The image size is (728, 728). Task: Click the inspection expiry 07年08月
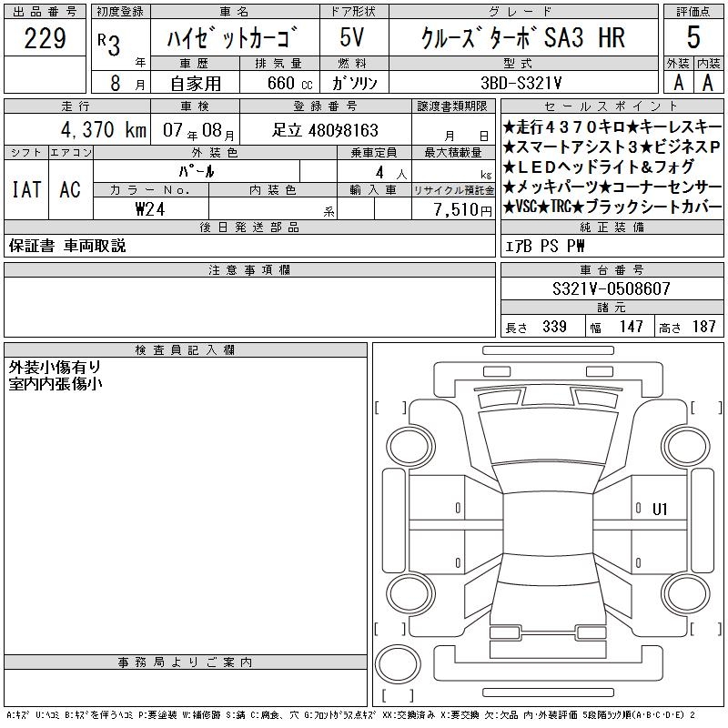click(198, 130)
